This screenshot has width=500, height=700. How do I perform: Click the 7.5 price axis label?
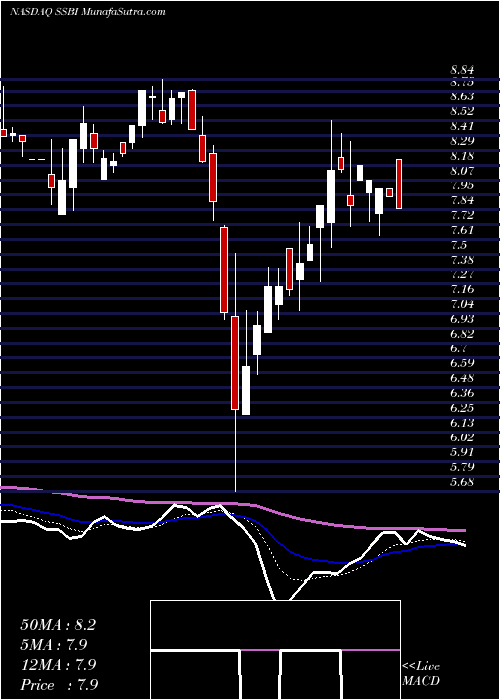click(459, 245)
